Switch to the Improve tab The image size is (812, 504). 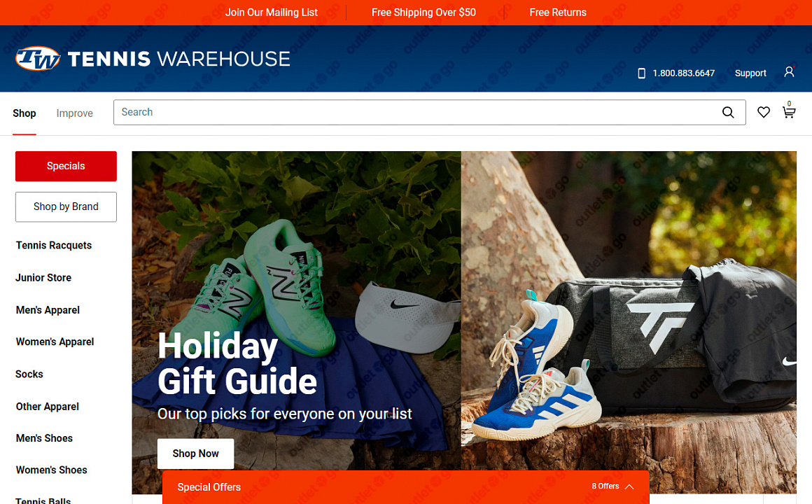pyautogui.click(x=75, y=113)
